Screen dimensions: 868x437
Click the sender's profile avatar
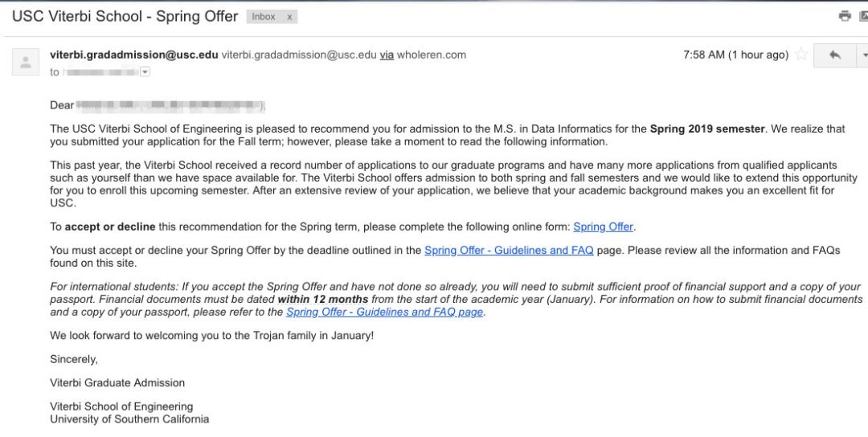click(x=26, y=62)
